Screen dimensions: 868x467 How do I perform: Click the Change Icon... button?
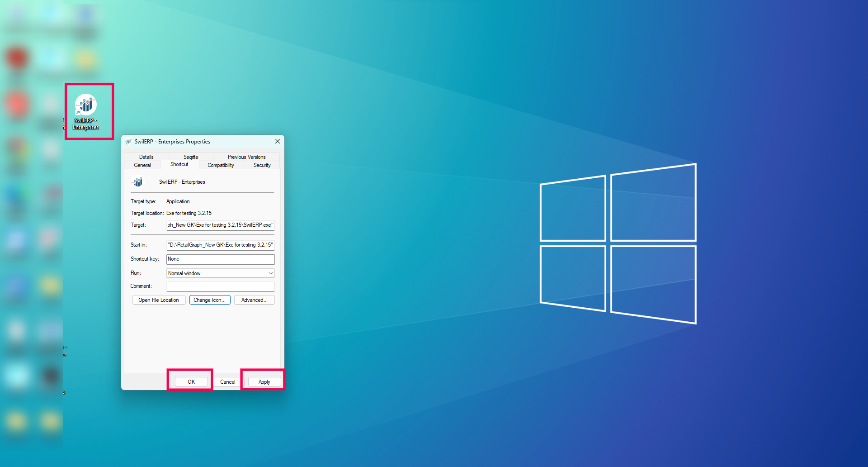pos(210,300)
